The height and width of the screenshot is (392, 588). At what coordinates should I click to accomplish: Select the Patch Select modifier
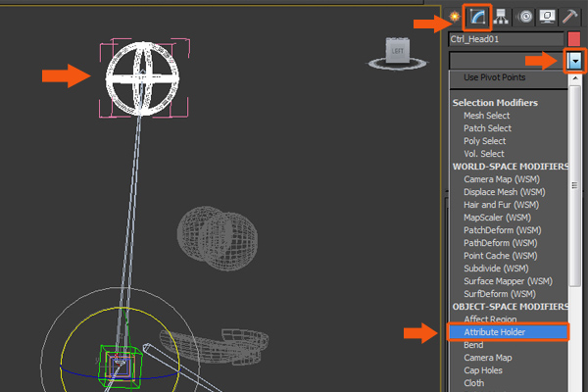487,128
